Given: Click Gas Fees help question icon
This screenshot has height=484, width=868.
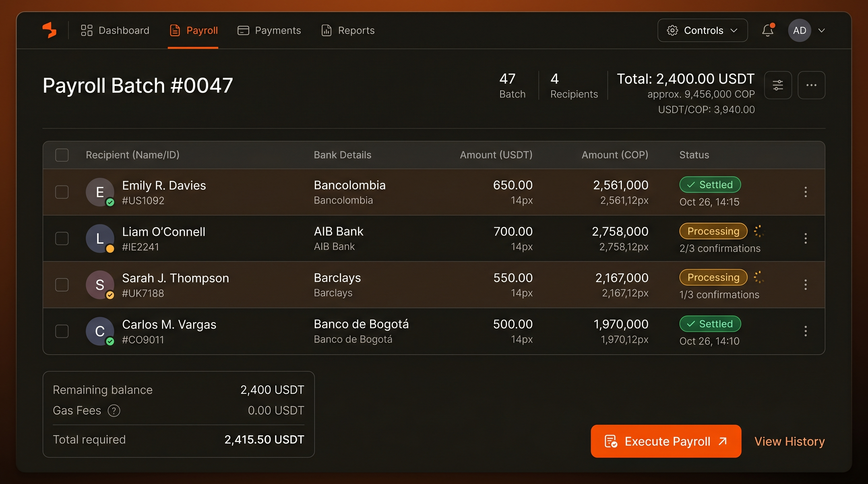Looking at the screenshot, I should [114, 411].
